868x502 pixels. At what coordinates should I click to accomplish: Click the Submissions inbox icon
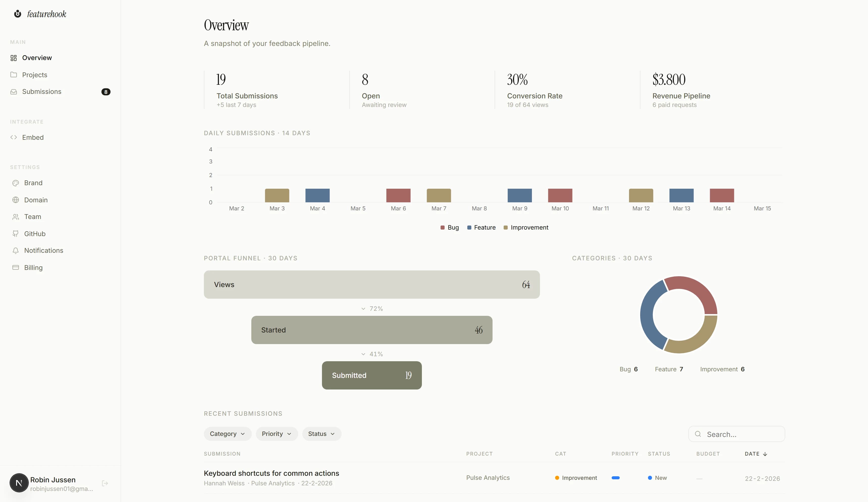(14, 92)
